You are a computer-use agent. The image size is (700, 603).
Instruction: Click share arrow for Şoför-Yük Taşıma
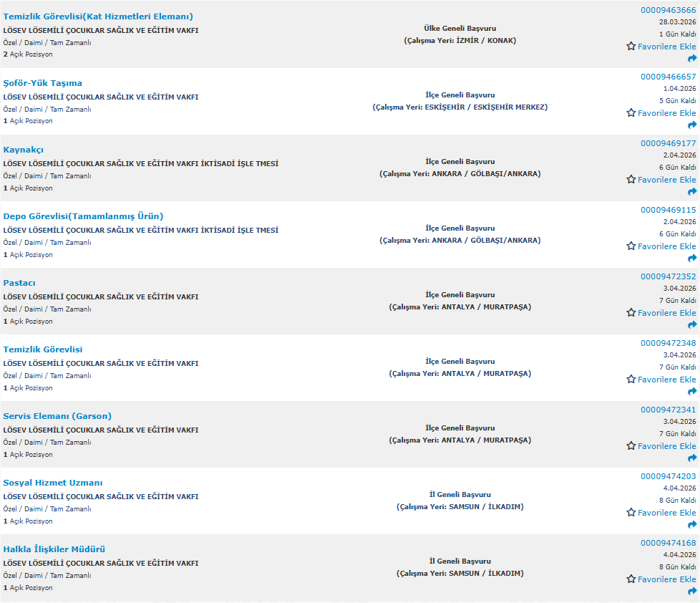coord(692,125)
